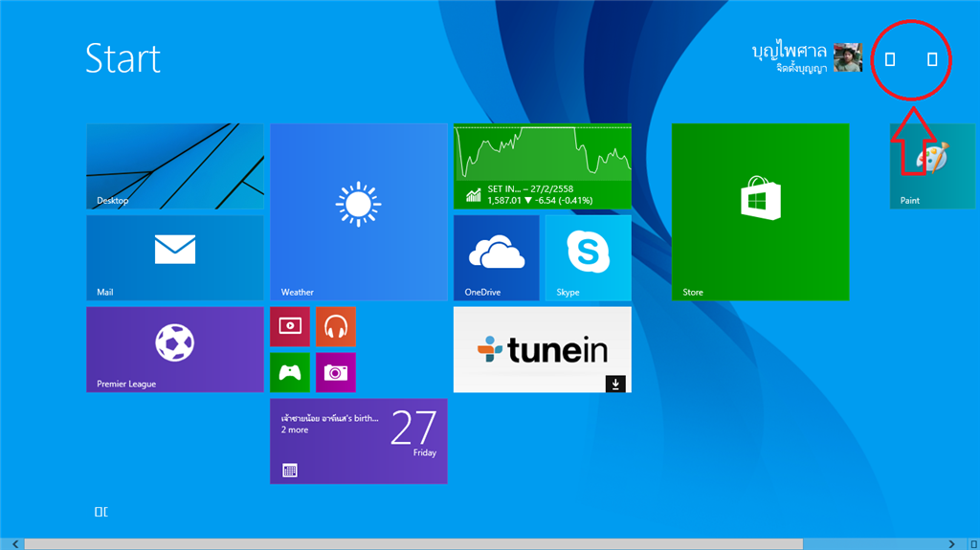This screenshot has width=980, height=550.
Task: Click the birthday event text on the Calendar tile
Action: tap(329, 418)
